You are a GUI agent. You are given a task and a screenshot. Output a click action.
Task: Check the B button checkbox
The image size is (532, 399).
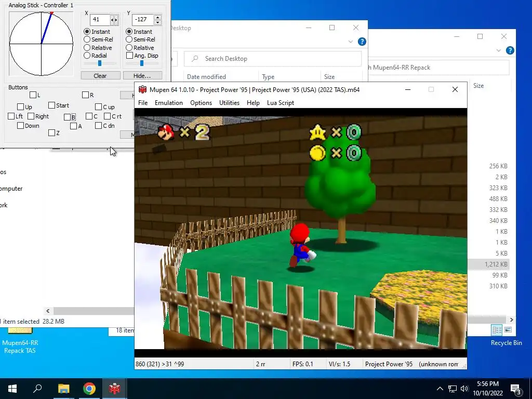pyautogui.click(x=67, y=117)
